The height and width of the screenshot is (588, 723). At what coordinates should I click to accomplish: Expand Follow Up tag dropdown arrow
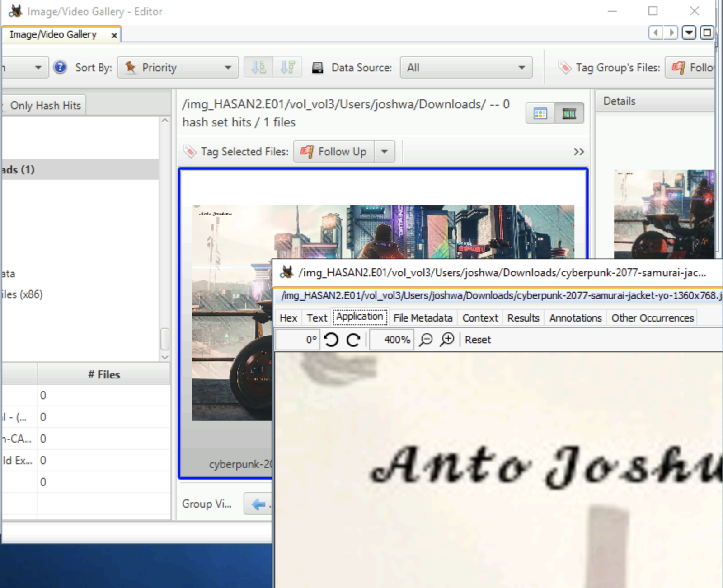pyautogui.click(x=385, y=151)
